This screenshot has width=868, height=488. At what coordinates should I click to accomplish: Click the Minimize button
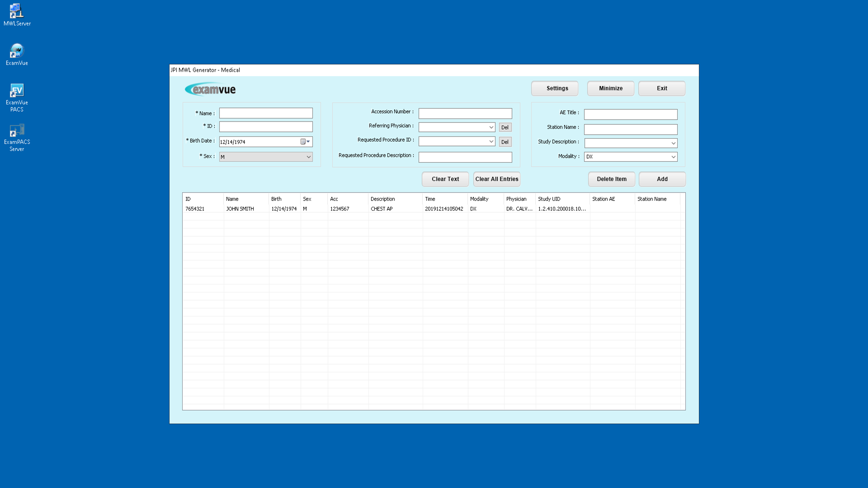click(x=611, y=89)
